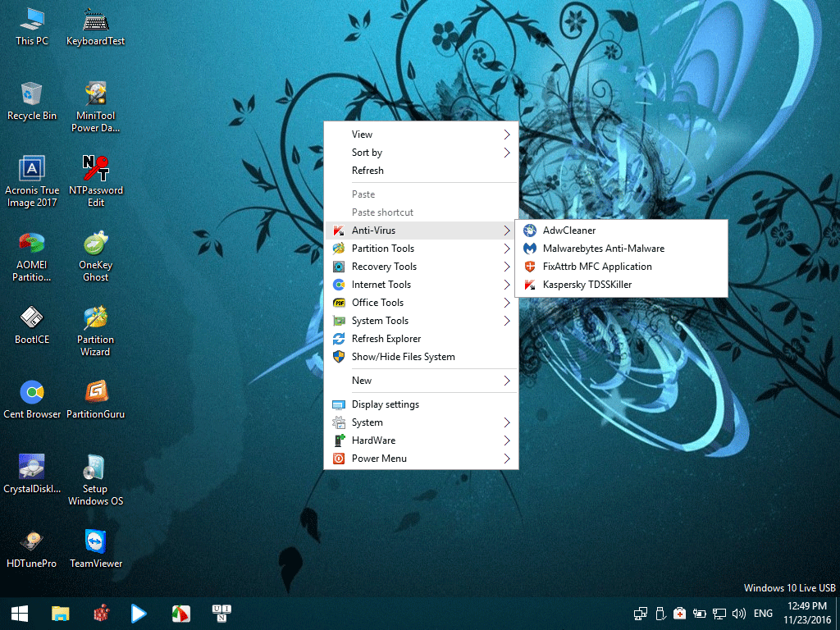Expand the Power Menu submenu arrow
Image resolution: width=840 pixels, height=630 pixels.
(x=507, y=459)
